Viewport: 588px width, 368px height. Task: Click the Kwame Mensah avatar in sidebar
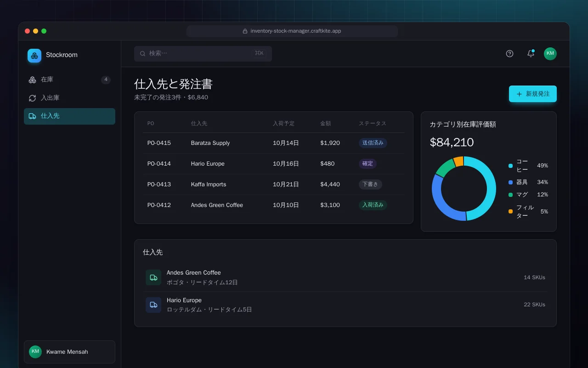click(35, 352)
